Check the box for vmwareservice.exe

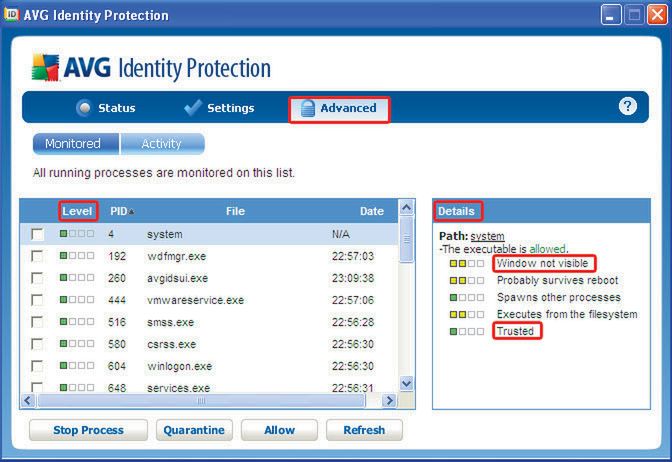(37, 300)
